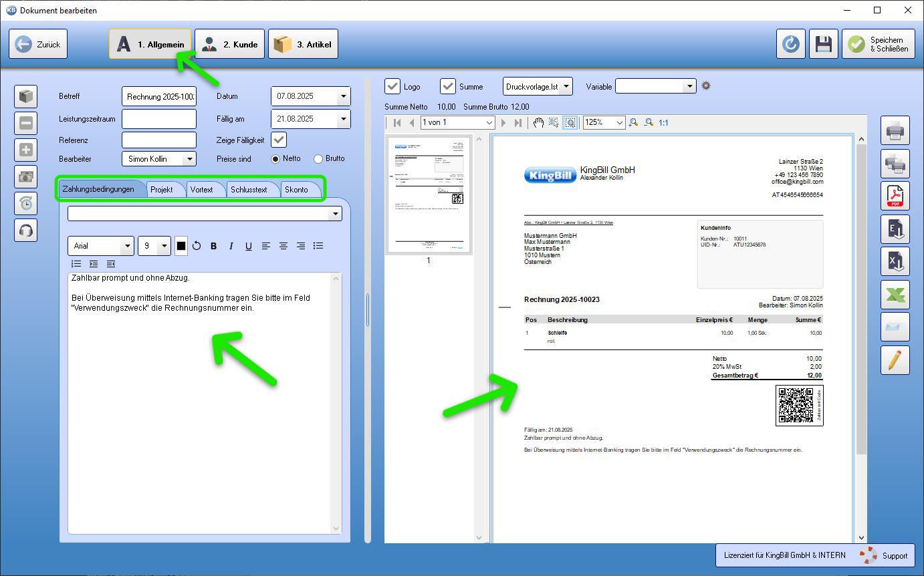Uncheck the Logo checkbox
The image size is (924, 576).
(x=392, y=86)
